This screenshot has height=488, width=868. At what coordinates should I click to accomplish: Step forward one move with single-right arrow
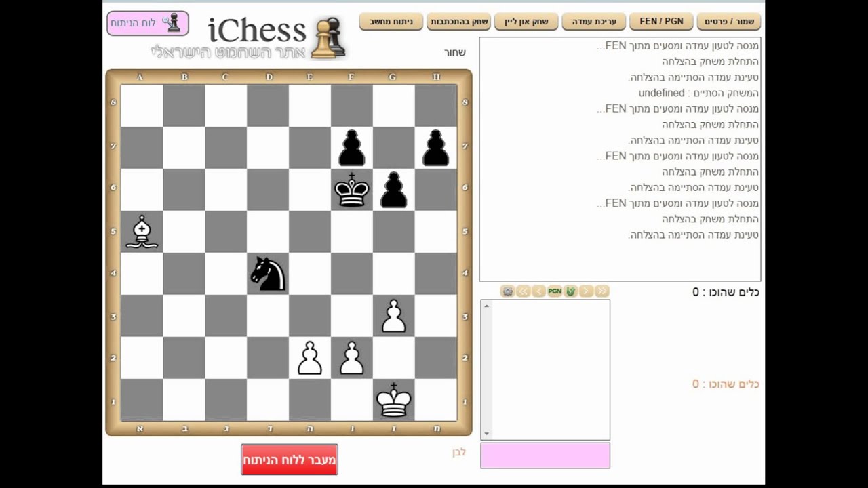586,291
